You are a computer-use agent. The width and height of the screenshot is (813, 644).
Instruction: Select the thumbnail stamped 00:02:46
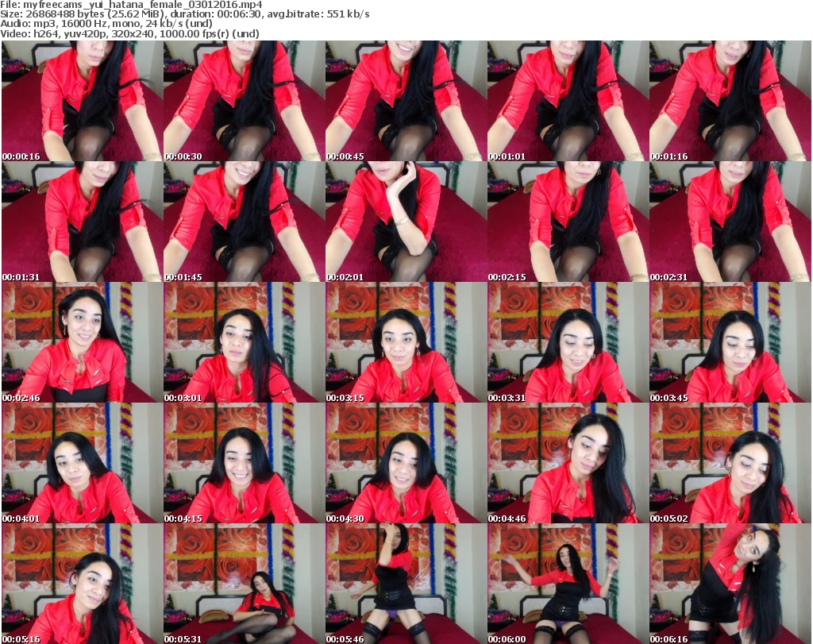point(82,343)
